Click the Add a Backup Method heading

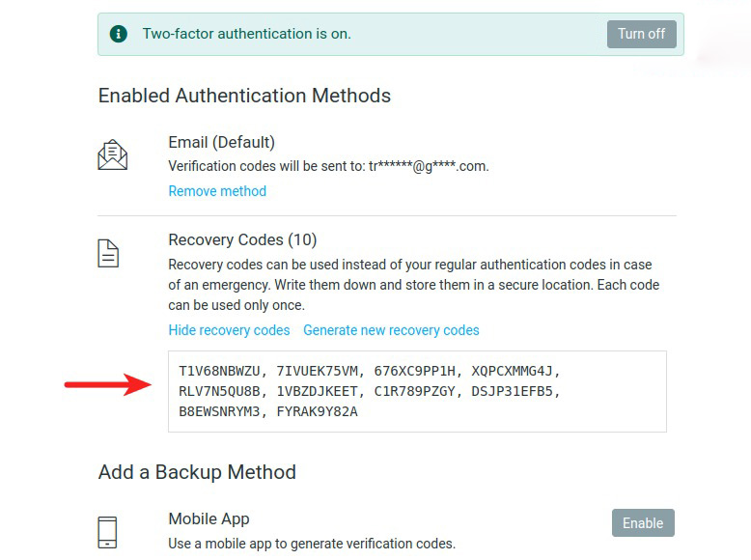197,472
